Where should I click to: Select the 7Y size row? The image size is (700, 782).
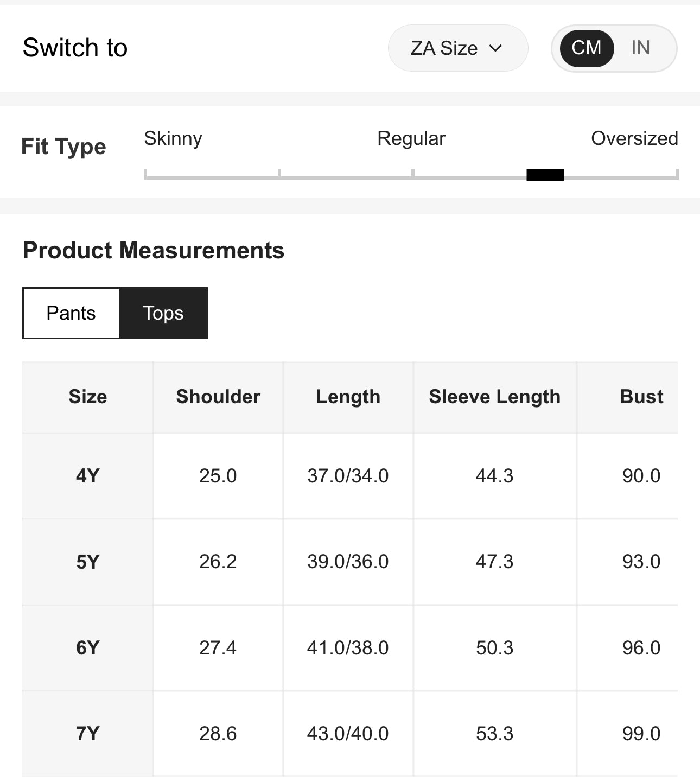[x=88, y=734]
